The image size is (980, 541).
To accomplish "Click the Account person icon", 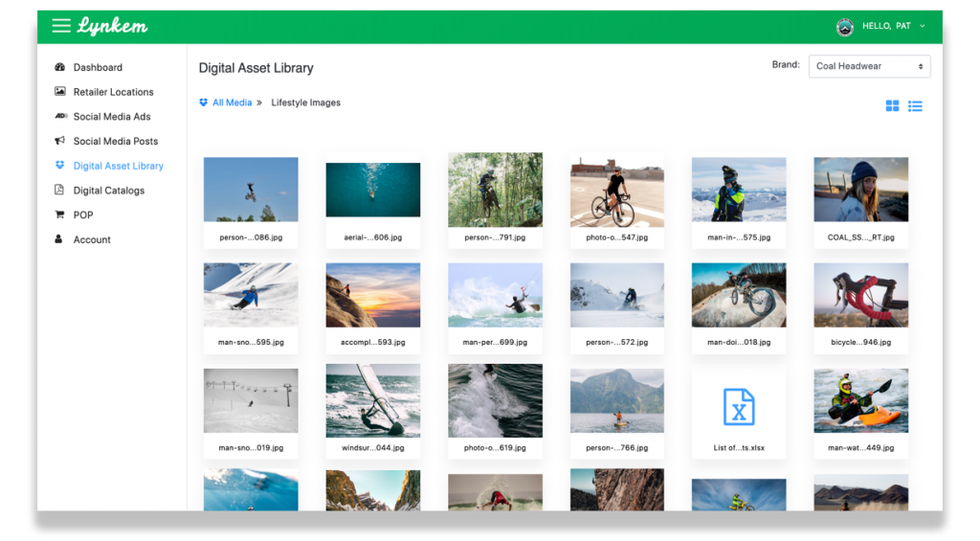I will (x=58, y=239).
